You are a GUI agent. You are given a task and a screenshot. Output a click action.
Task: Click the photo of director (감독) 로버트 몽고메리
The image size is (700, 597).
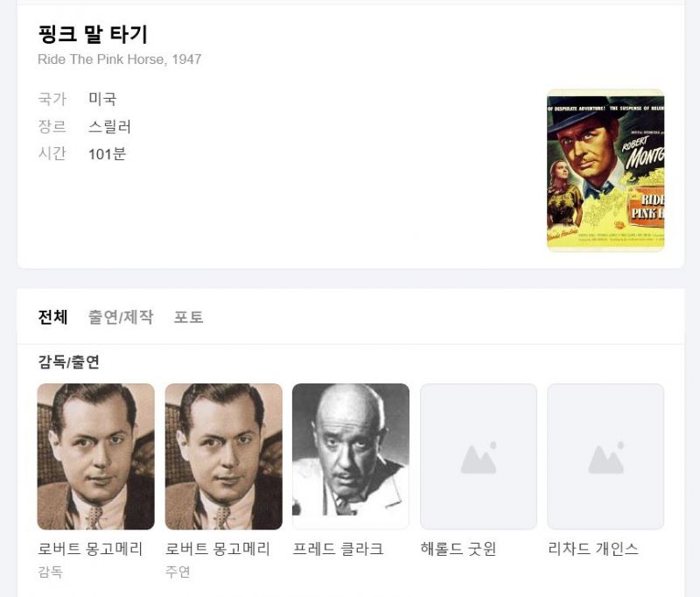96,456
